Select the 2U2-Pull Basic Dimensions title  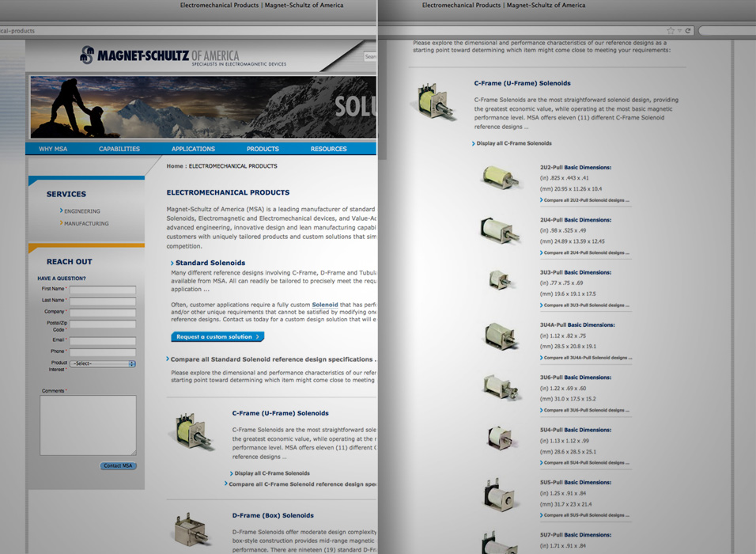click(x=576, y=168)
